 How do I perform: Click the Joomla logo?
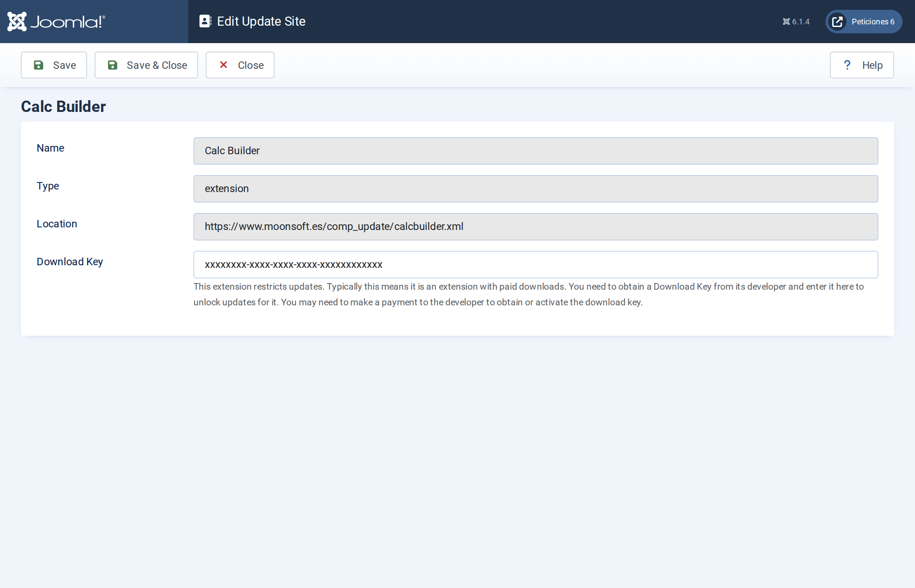click(56, 21)
